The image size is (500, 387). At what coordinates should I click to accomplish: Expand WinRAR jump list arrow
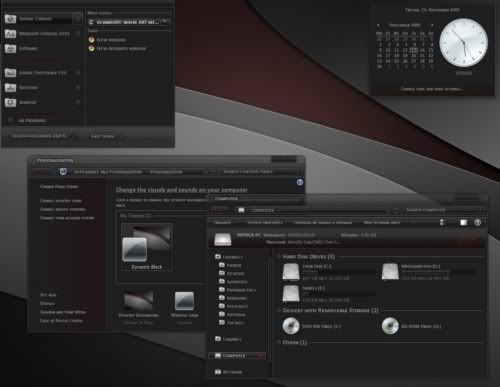tap(77, 102)
